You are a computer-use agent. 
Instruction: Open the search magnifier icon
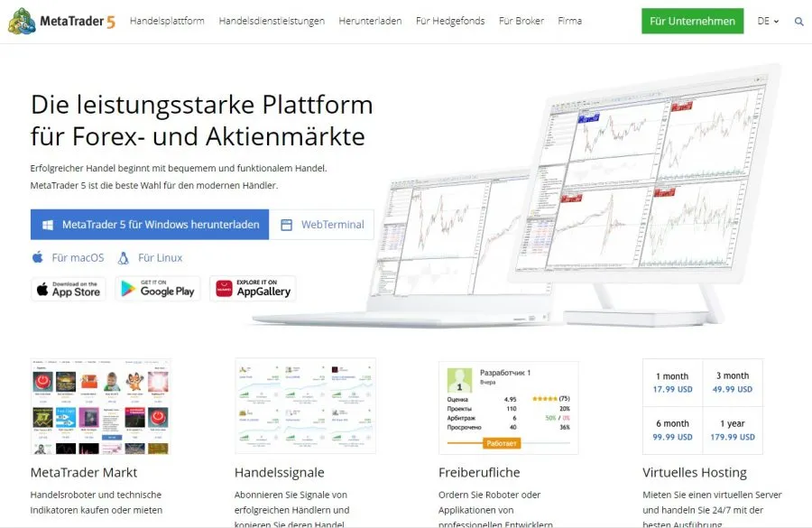[x=798, y=21]
